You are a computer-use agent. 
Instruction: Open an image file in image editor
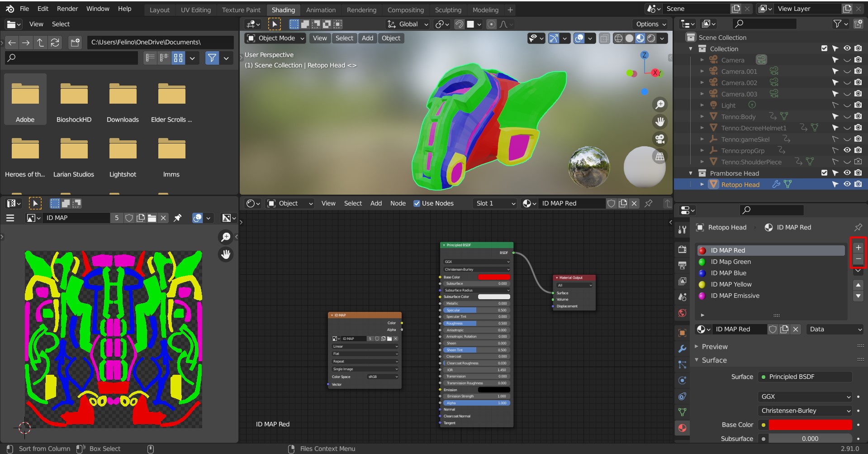click(x=152, y=218)
